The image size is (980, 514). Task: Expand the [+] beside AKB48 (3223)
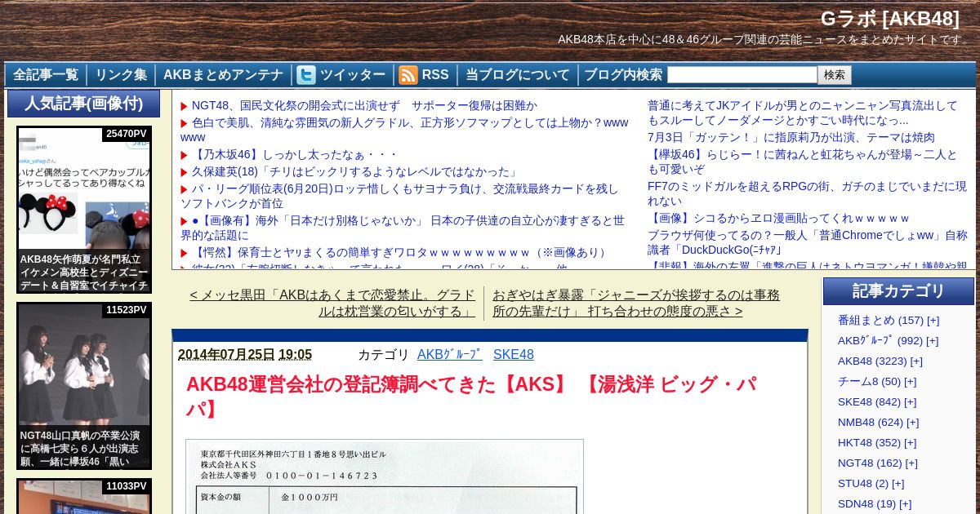[916, 361]
